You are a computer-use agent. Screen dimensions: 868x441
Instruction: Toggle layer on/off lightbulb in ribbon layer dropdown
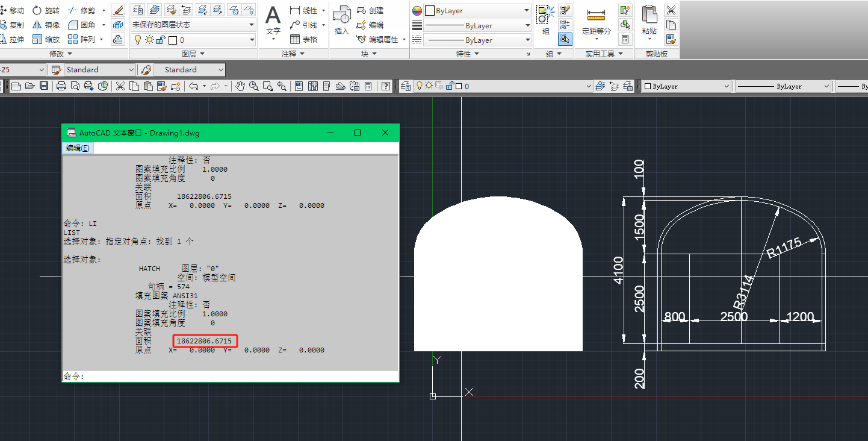[137, 40]
